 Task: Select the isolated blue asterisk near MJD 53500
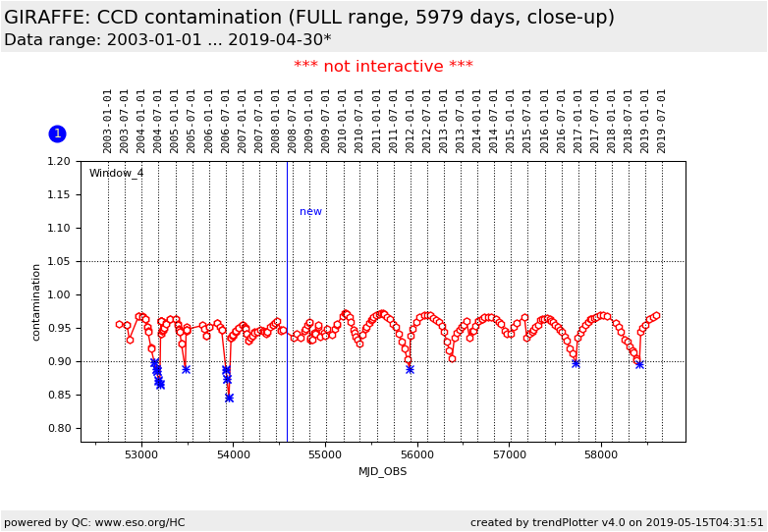pos(186,369)
